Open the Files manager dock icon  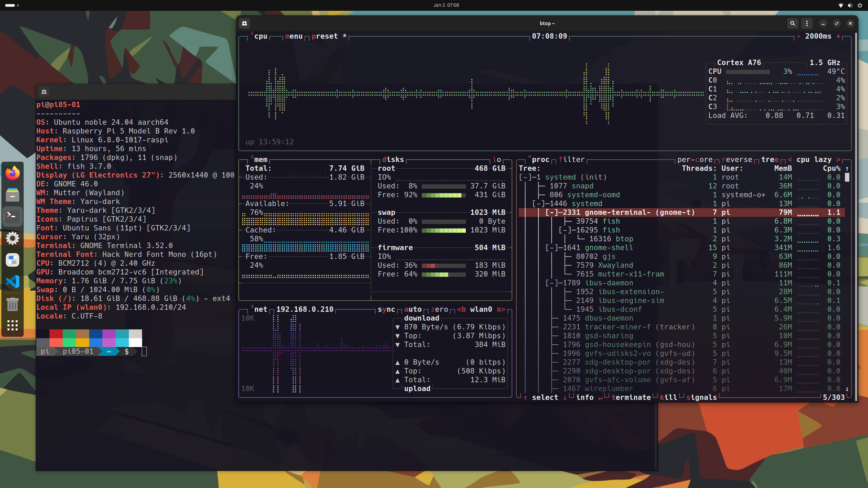tap(13, 195)
